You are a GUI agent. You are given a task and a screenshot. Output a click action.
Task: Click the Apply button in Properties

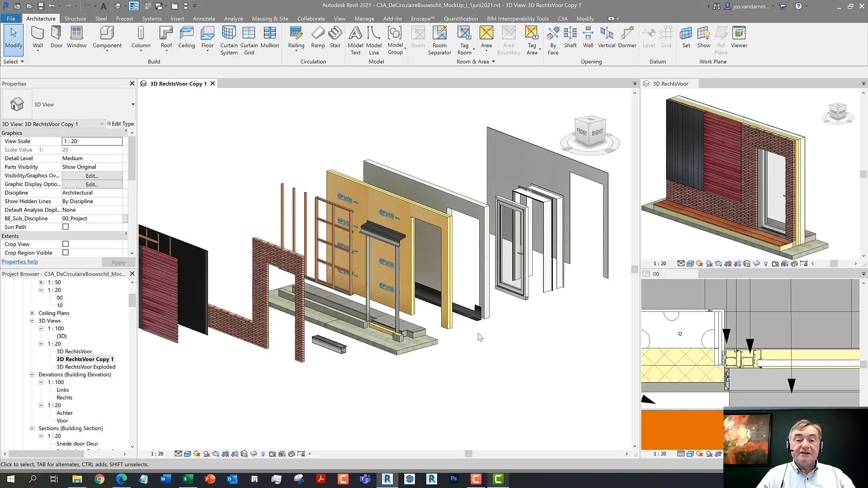point(118,263)
